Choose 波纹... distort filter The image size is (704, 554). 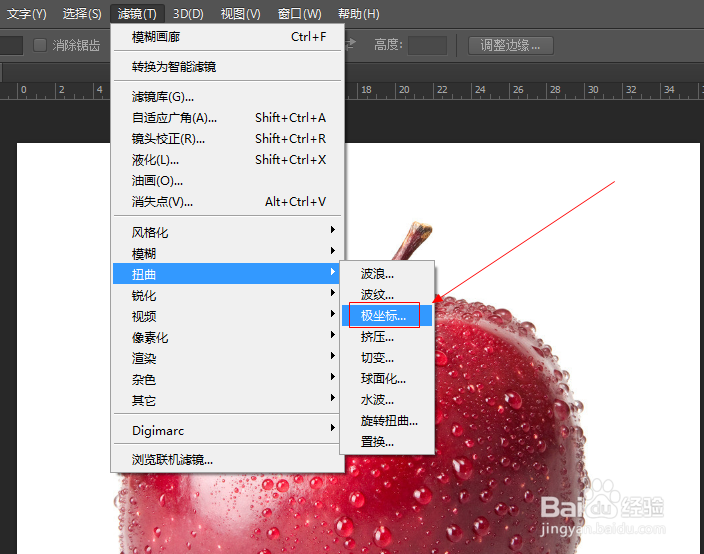point(387,295)
